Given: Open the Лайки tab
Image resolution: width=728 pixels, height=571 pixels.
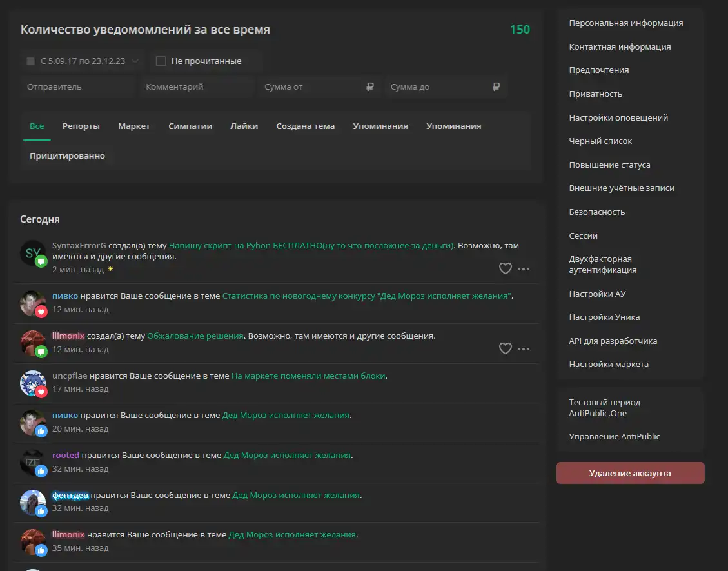Looking at the screenshot, I should tap(244, 126).
